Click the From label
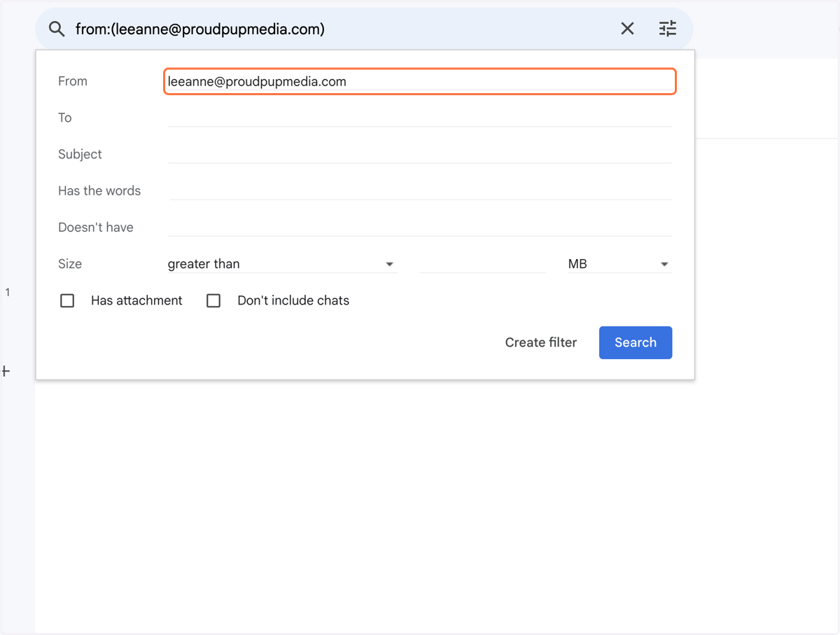This screenshot has width=840, height=635. pyautogui.click(x=73, y=81)
